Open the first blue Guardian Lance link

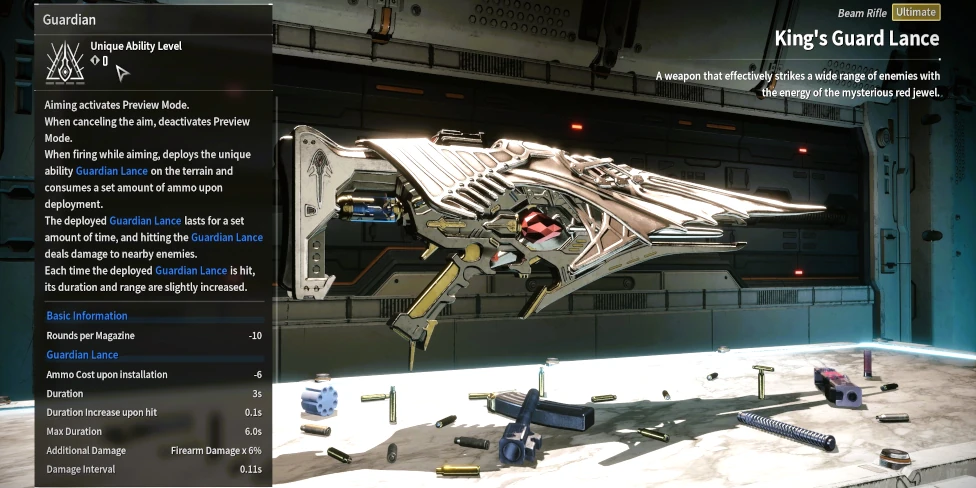click(111, 171)
